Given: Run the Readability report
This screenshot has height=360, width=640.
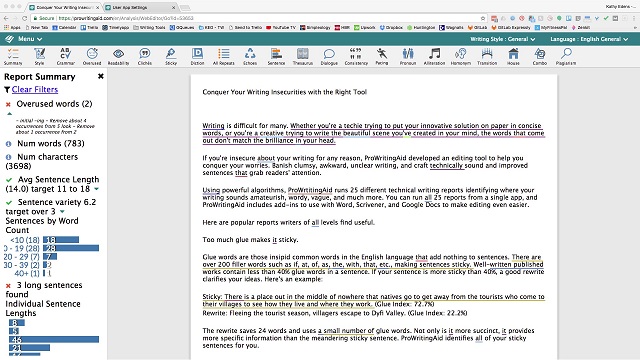Looking at the screenshot, I should click(118, 56).
